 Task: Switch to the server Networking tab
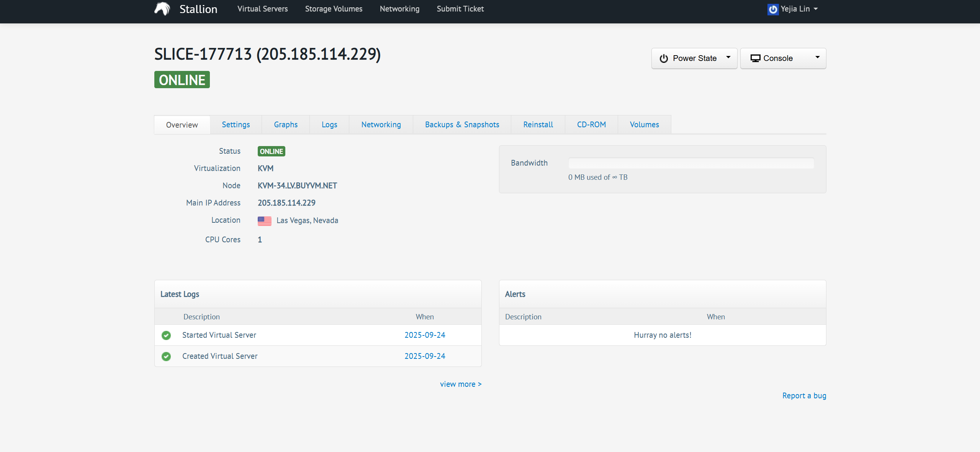pos(381,125)
